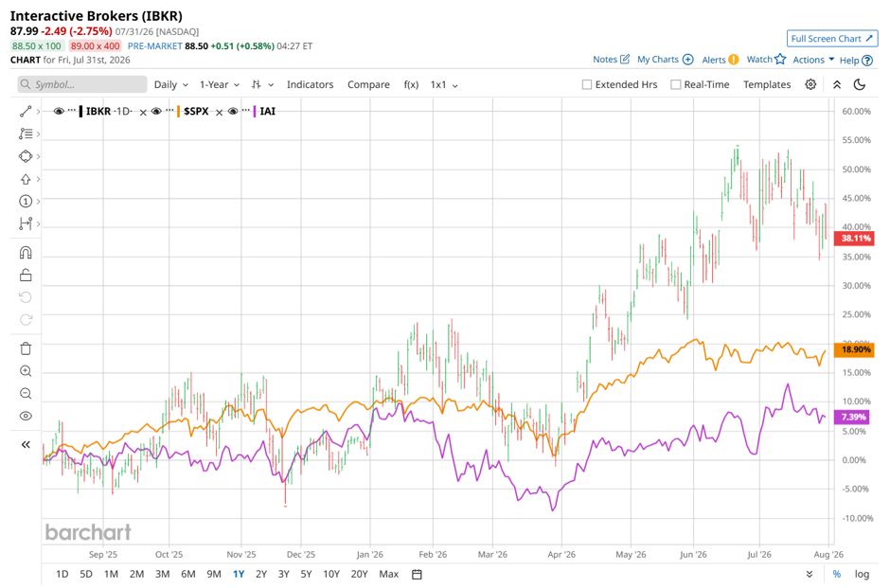The image size is (890, 588).
Task: Click the IBKR black color swatch
Action: [x=81, y=111]
